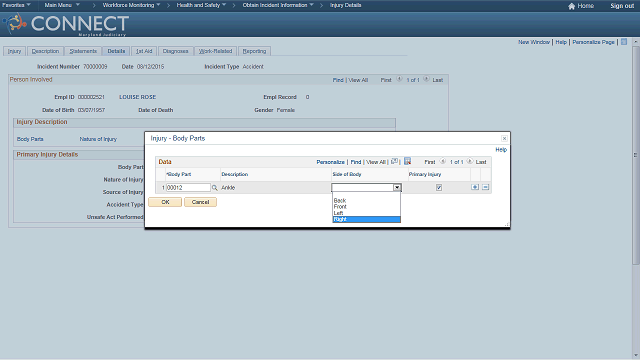Screen dimensions: 640x360
Task: Download grid data to spreadsheet icon
Action: tap(407, 162)
